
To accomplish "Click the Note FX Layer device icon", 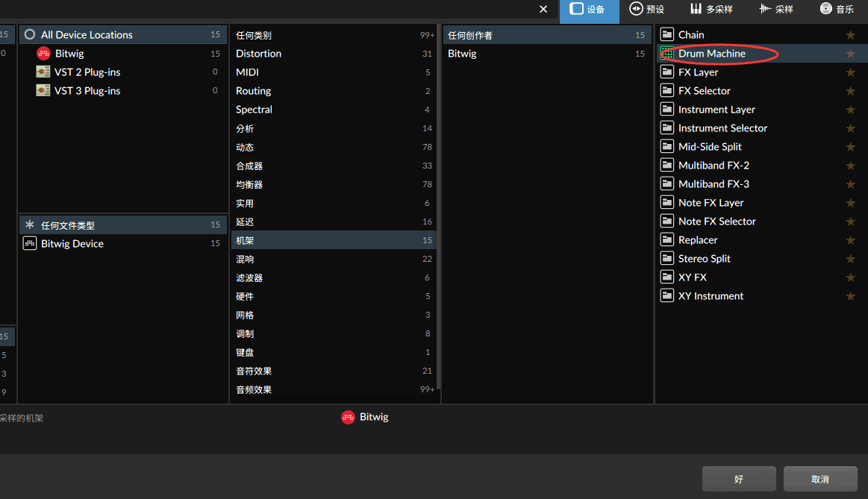I will (x=667, y=202).
